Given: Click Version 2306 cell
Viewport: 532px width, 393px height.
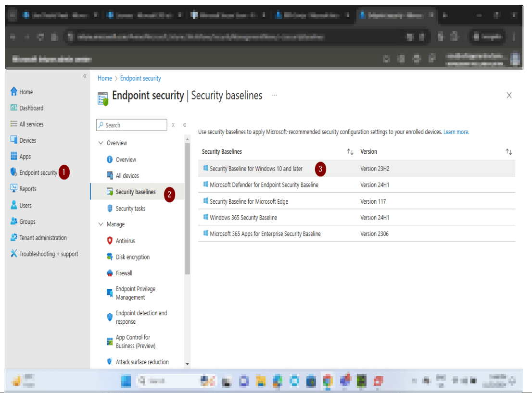Looking at the screenshot, I should click(374, 234).
